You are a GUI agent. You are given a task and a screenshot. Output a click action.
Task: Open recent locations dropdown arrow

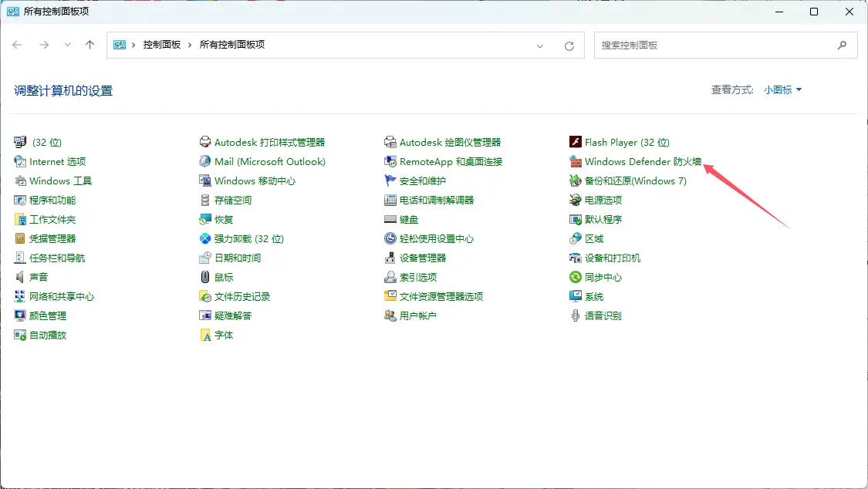click(x=67, y=45)
